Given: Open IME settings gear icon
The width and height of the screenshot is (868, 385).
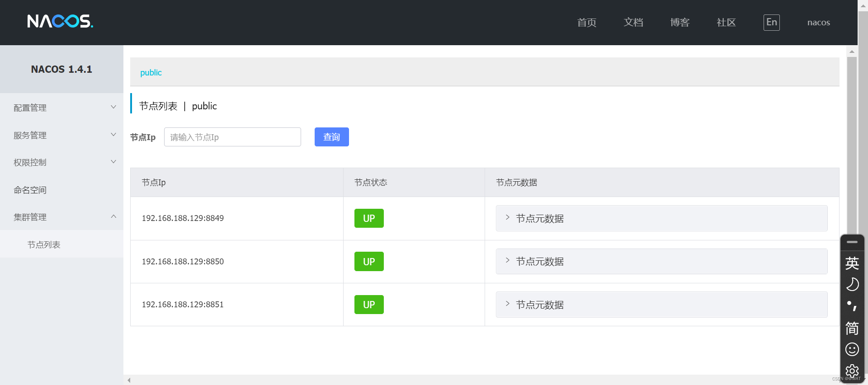Looking at the screenshot, I should [x=852, y=371].
